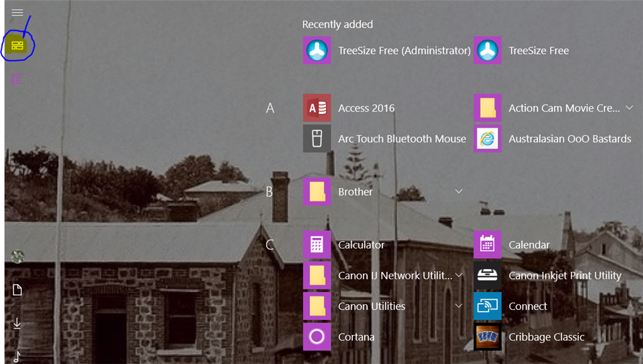This screenshot has width=643, height=364.
Task: Launch the Cribbage Classic icon
Action: (487, 337)
